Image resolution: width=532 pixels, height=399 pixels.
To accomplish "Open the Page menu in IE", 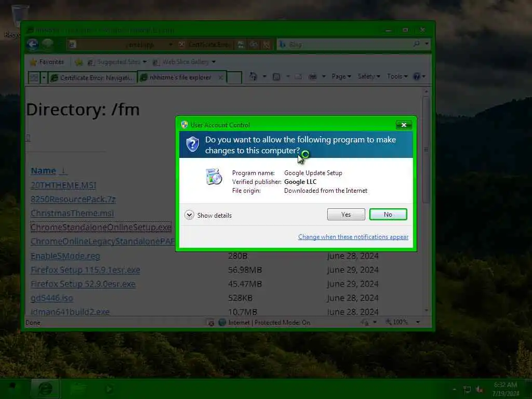I will (x=341, y=76).
